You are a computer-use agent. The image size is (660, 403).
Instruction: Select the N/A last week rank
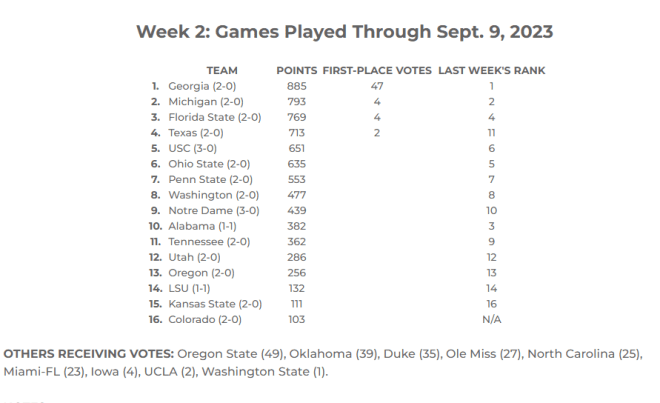(492, 320)
